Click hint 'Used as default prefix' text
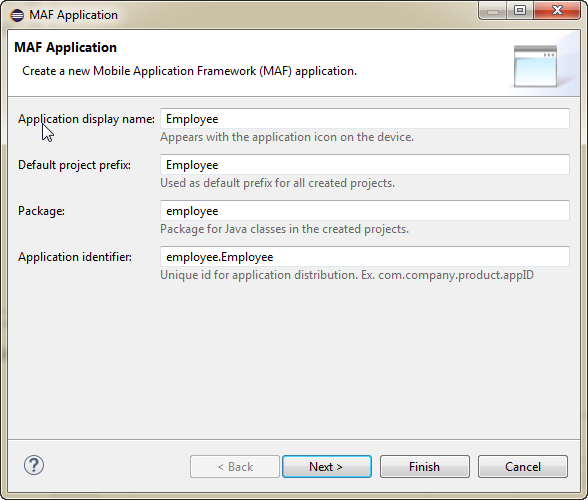Viewport: 588px width, 500px height. click(x=278, y=183)
